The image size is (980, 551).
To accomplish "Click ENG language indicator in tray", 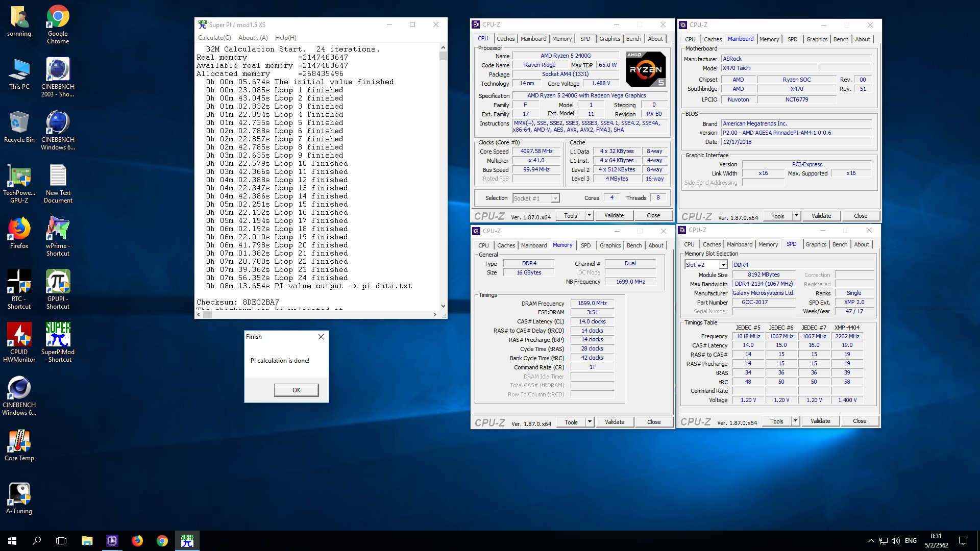I will point(911,541).
